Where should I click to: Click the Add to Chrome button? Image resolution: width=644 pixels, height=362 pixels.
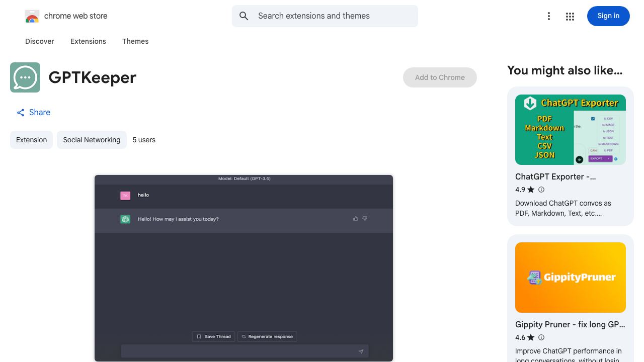click(x=440, y=77)
